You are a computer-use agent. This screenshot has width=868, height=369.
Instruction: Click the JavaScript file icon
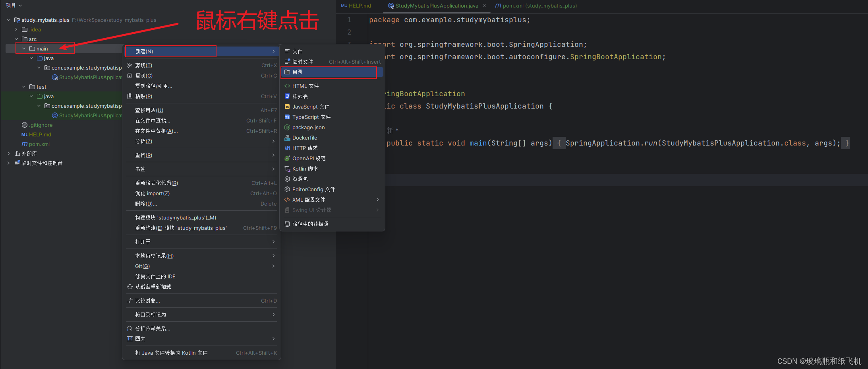click(287, 107)
